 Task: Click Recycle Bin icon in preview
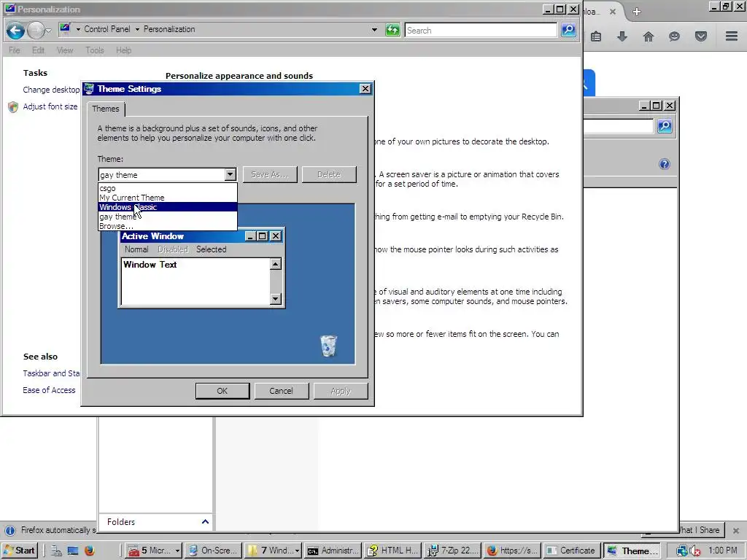328,345
